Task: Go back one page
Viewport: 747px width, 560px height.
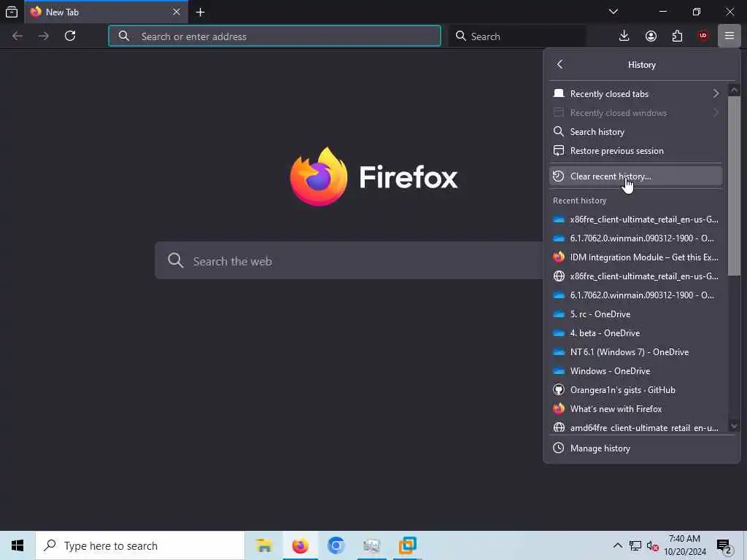Action: (18, 36)
